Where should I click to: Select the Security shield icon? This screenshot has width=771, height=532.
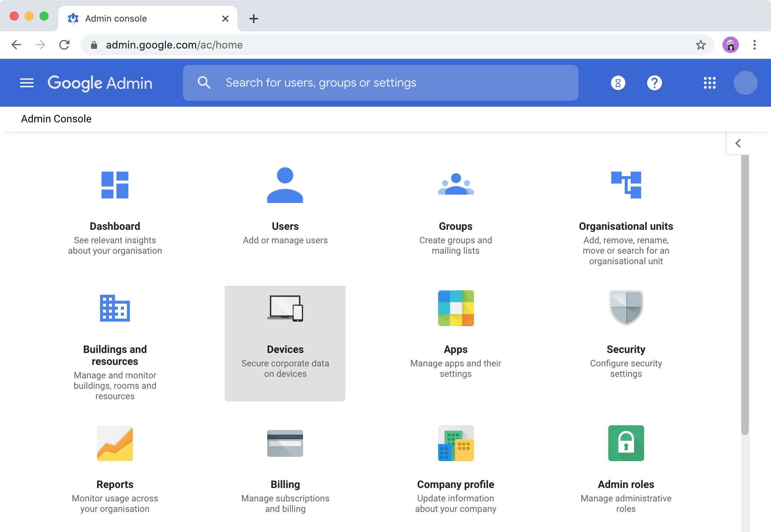tap(626, 308)
